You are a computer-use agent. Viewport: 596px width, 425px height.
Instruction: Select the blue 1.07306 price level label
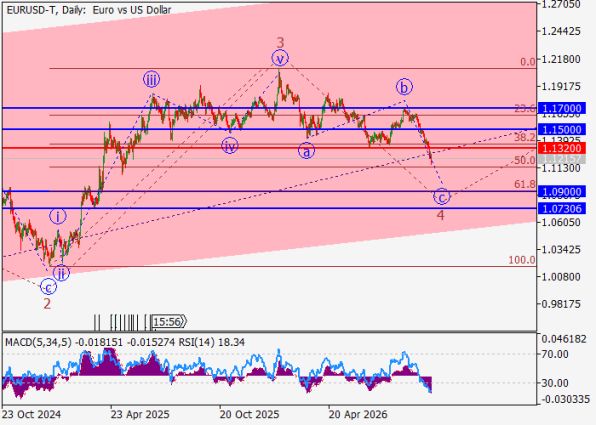[x=562, y=208]
